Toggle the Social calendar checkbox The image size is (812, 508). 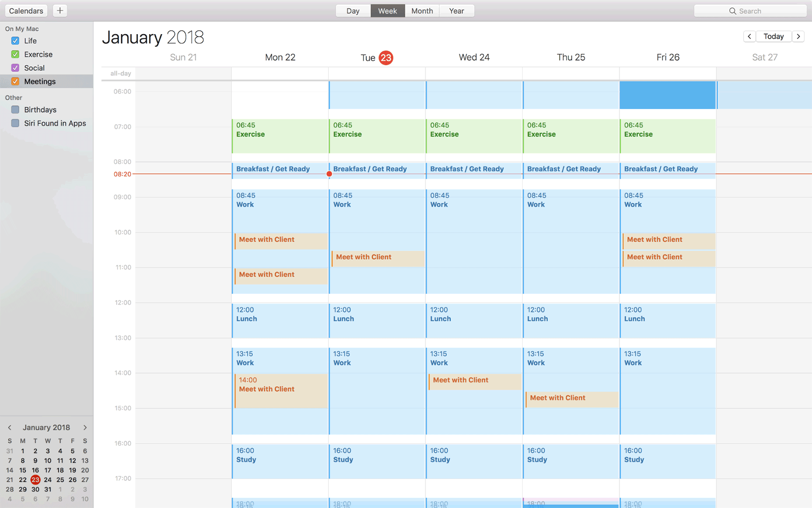[x=15, y=68]
